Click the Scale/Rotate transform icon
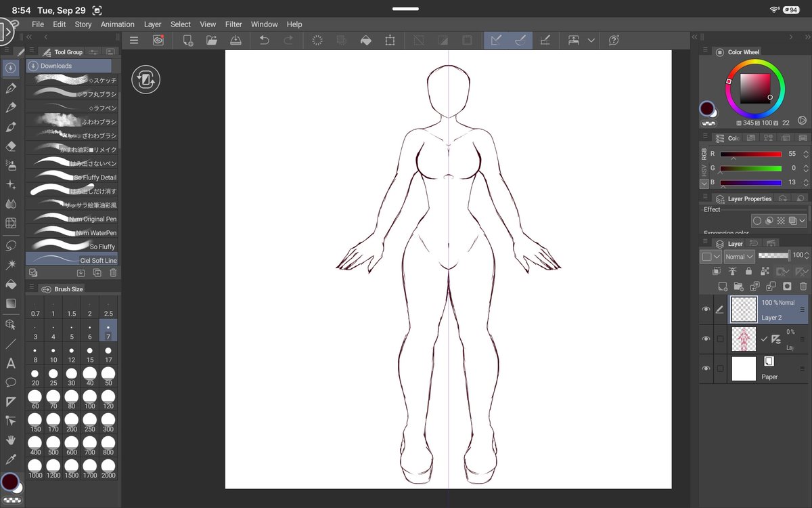 (390, 41)
